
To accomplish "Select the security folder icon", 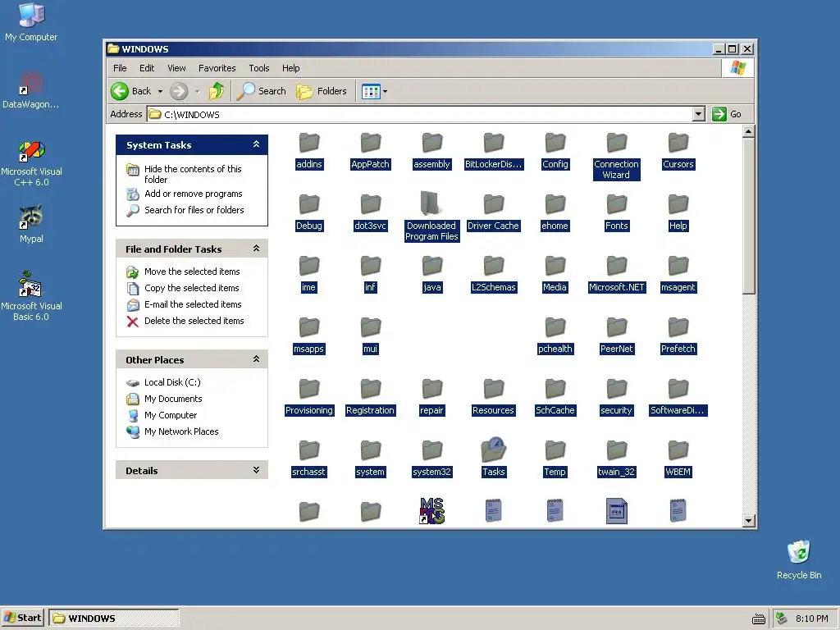I will 616,389.
